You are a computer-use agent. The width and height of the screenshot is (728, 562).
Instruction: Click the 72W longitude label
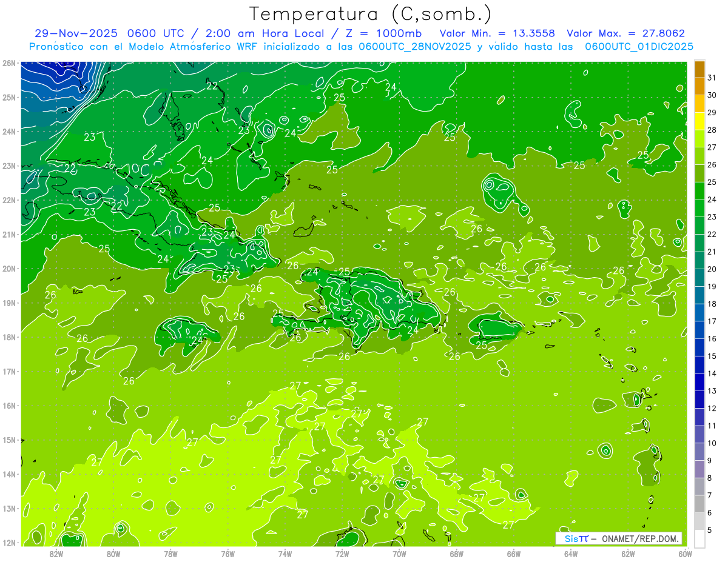(342, 554)
